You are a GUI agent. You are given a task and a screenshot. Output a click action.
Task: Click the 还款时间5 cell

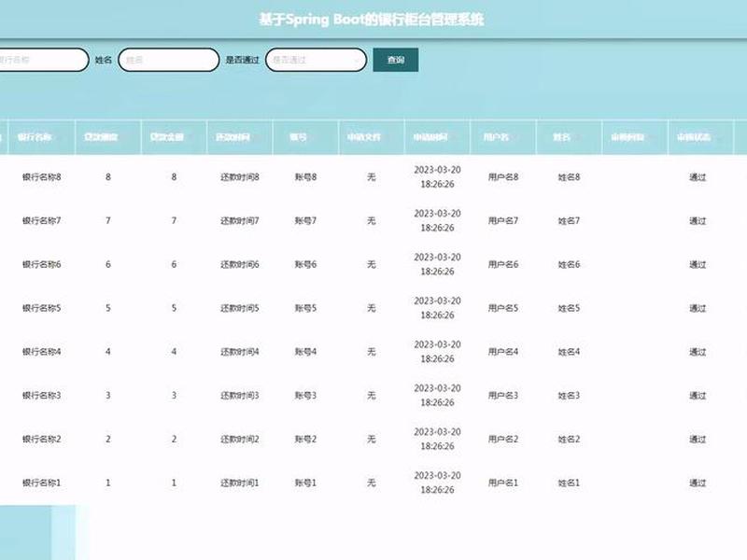click(x=240, y=308)
